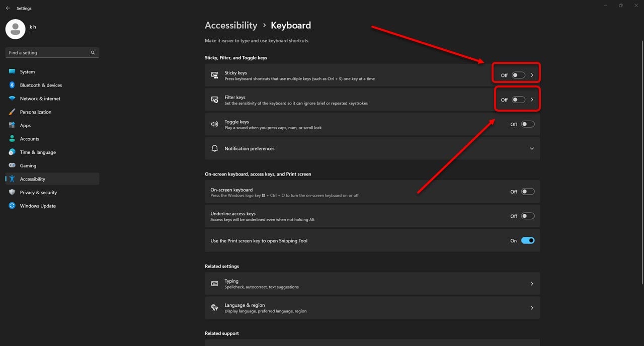The image size is (644, 346).
Task: Disable the Print screen Snipping Tool toggle
Action: [x=528, y=240]
